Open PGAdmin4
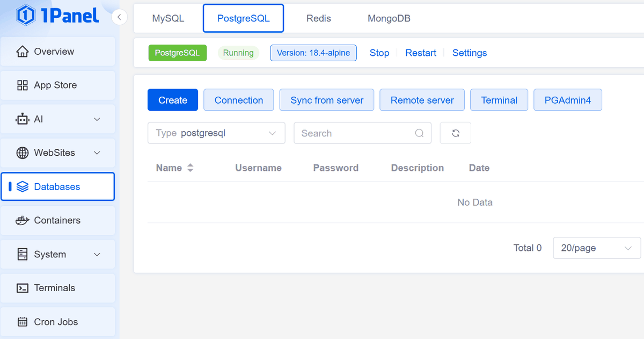This screenshot has width=644, height=339. click(568, 100)
